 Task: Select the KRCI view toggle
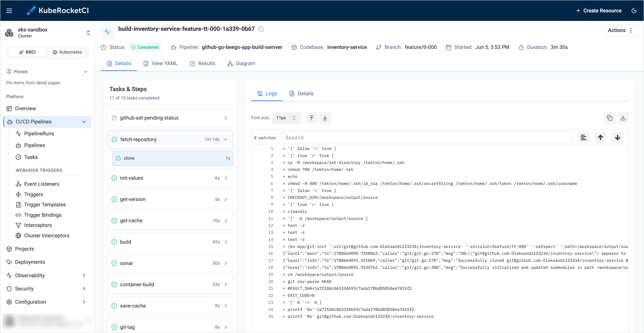click(27, 52)
